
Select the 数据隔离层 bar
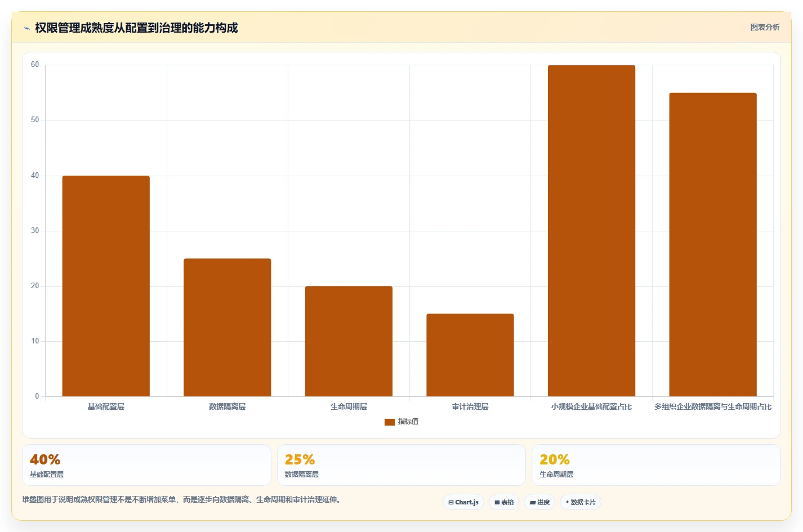coord(227,327)
